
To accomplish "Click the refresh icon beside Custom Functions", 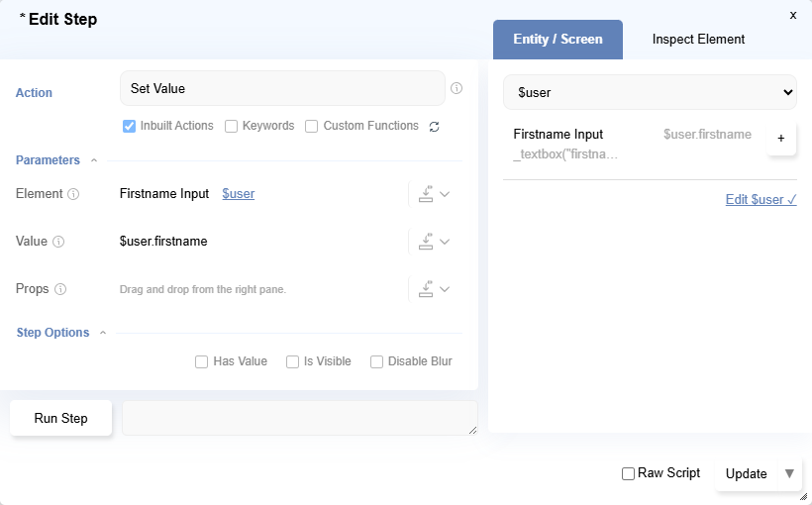I will coord(433,127).
